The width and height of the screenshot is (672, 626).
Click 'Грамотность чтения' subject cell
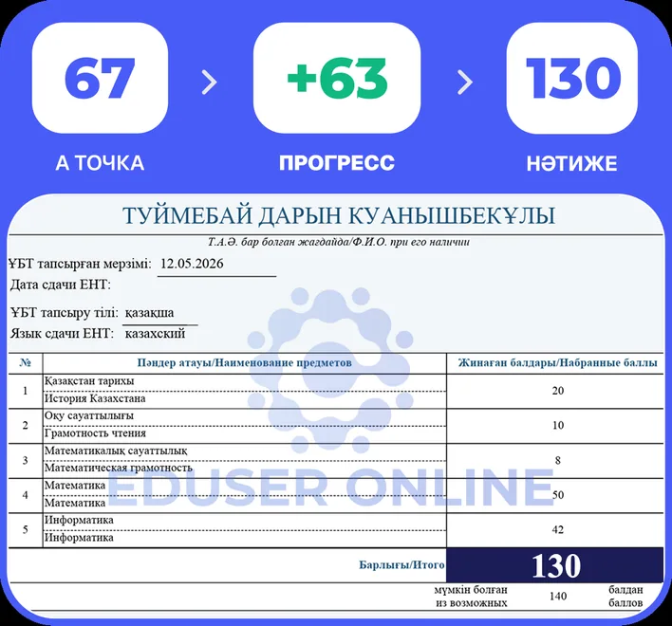(244, 433)
